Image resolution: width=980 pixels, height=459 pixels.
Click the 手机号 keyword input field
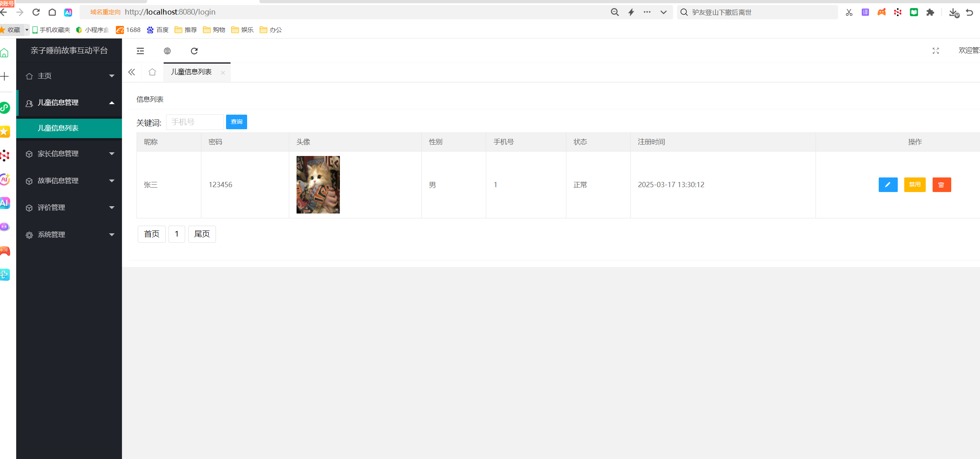(194, 122)
